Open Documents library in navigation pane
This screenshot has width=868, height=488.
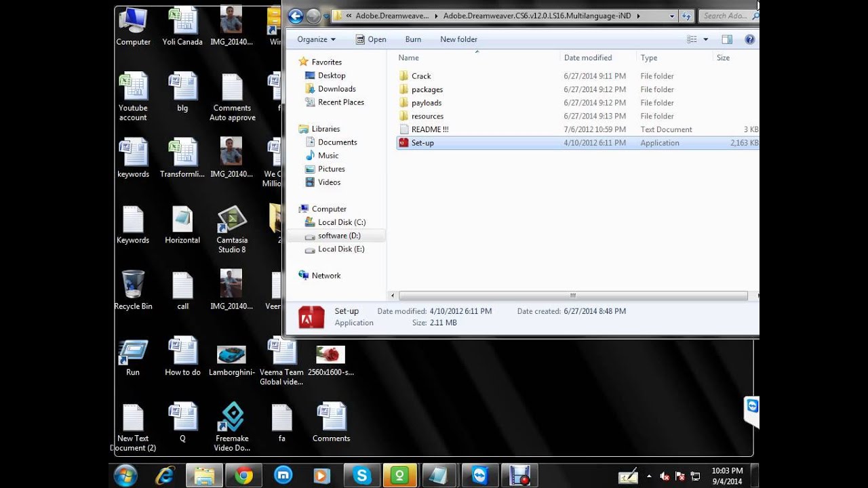pos(337,142)
